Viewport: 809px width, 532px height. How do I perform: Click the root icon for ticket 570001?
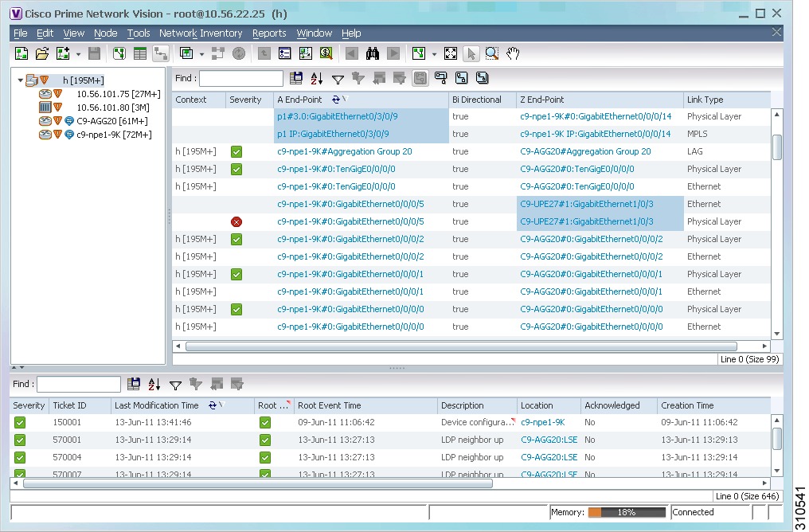coord(265,440)
